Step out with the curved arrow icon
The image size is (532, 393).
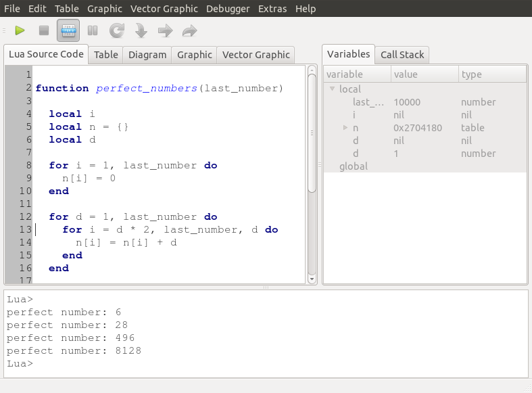[190, 30]
